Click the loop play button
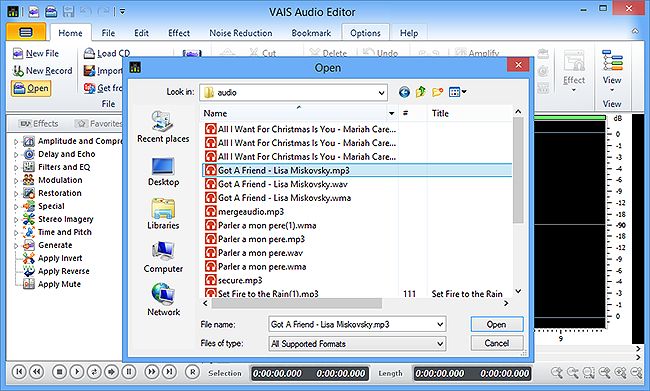 pos(94,372)
